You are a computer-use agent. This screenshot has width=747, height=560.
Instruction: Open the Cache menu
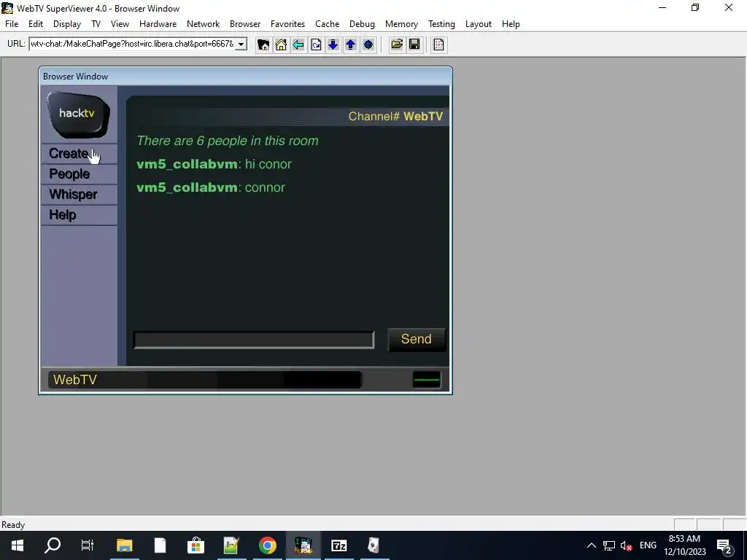point(328,24)
